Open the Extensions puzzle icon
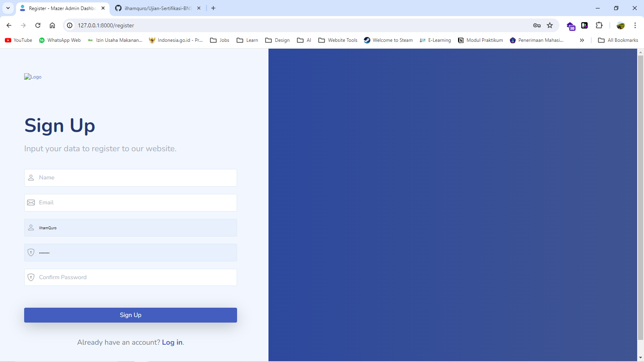The width and height of the screenshot is (644, 362). pyautogui.click(x=599, y=25)
